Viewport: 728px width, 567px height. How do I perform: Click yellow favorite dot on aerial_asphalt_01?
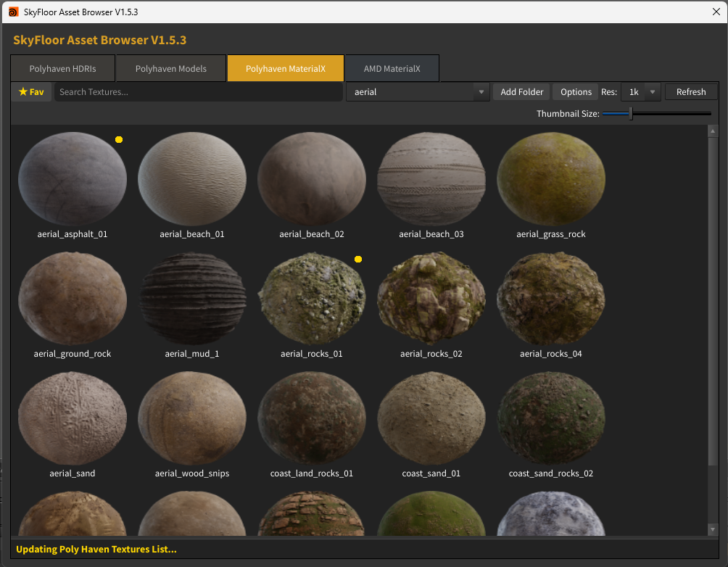click(119, 139)
